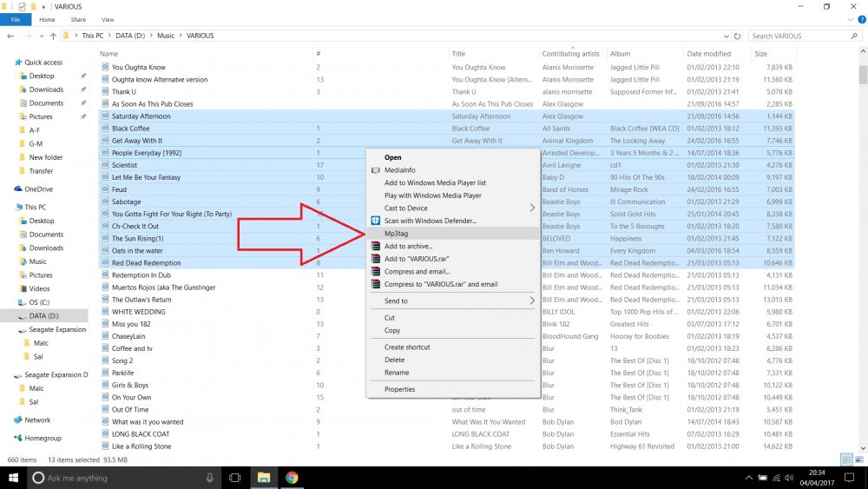Click Copy in the context menu
The height and width of the screenshot is (489, 868).
pyautogui.click(x=452, y=331)
